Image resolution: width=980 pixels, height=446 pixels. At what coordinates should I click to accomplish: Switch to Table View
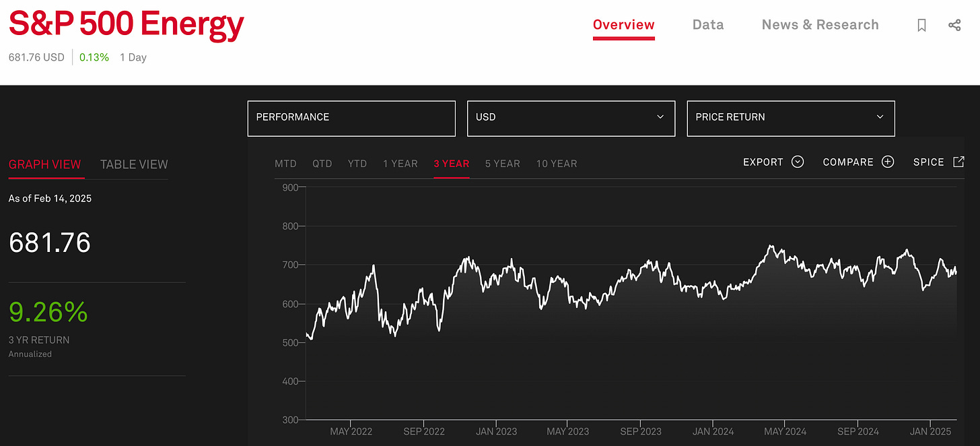[134, 164]
